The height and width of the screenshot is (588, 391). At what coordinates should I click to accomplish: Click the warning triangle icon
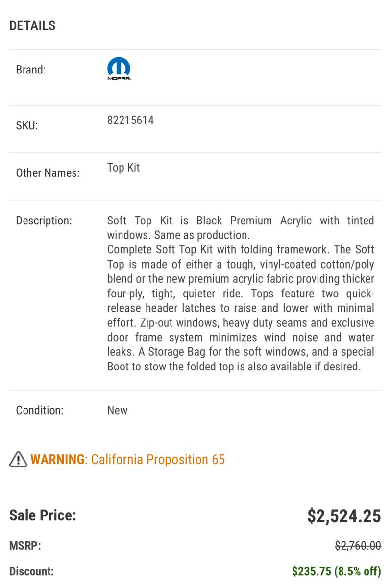coord(18,459)
